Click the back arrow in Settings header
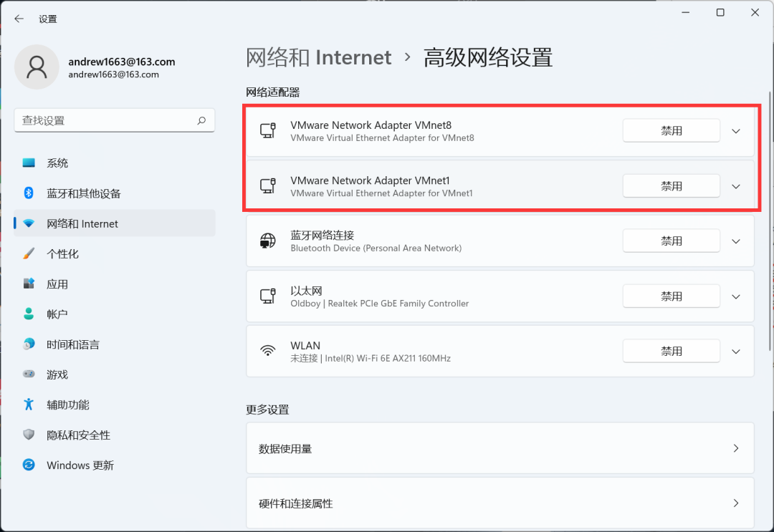 pyautogui.click(x=19, y=19)
